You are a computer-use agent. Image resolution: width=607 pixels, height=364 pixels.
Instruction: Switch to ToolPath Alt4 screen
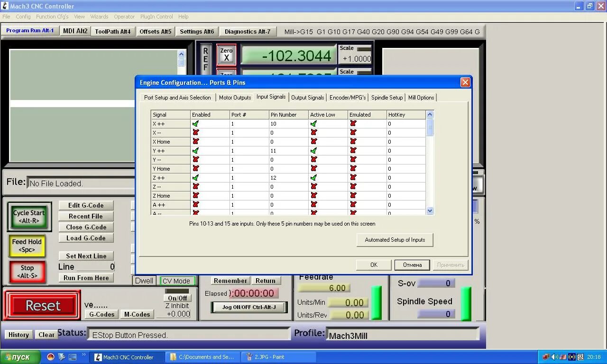tap(113, 31)
